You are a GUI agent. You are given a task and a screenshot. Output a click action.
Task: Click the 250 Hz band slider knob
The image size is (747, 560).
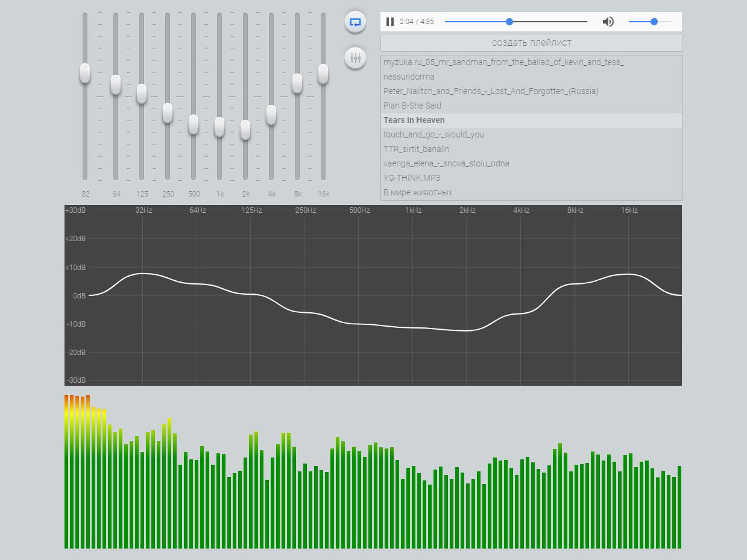tap(168, 113)
